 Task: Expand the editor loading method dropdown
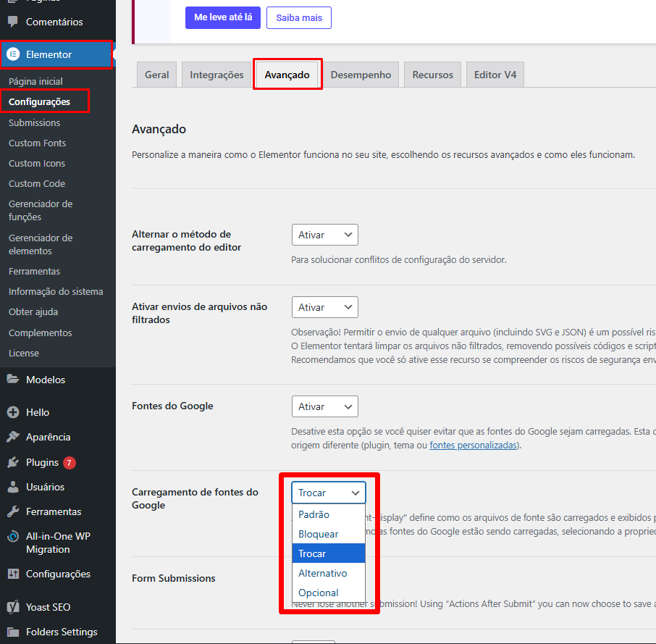[x=324, y=235]
